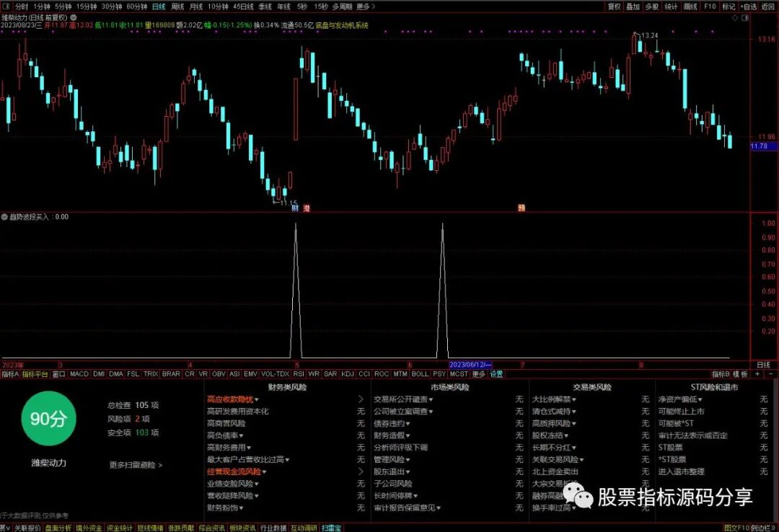Open the 指标平台 tab
Viewport: 779px width, 532px height.
35,374
